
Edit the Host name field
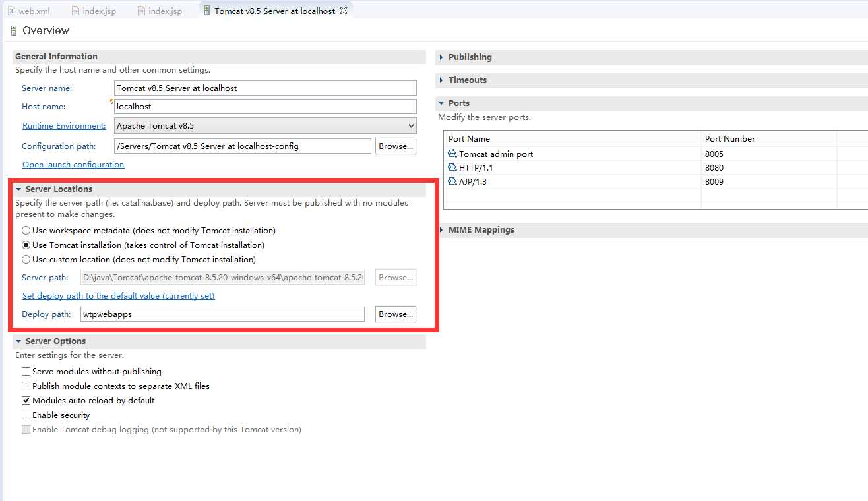(265, 106)
